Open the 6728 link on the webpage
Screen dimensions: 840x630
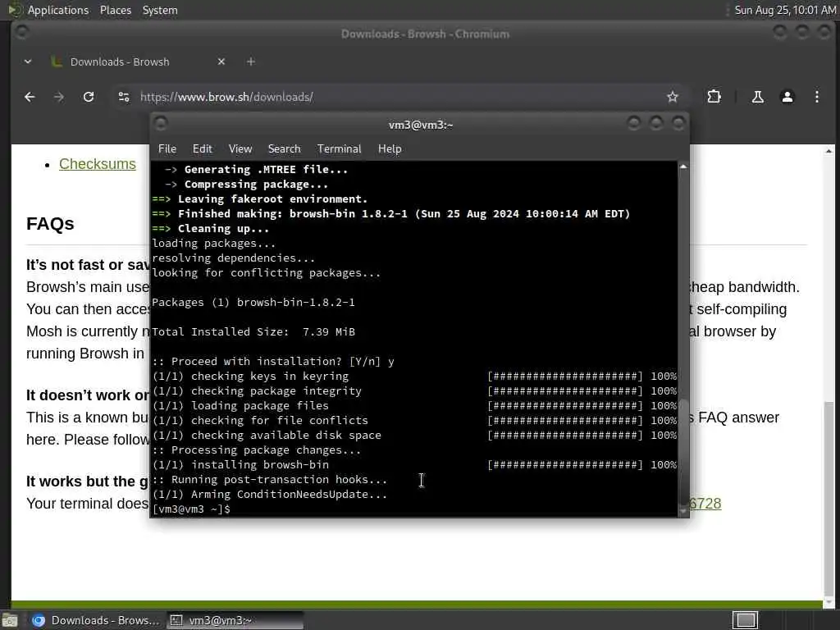705,504
